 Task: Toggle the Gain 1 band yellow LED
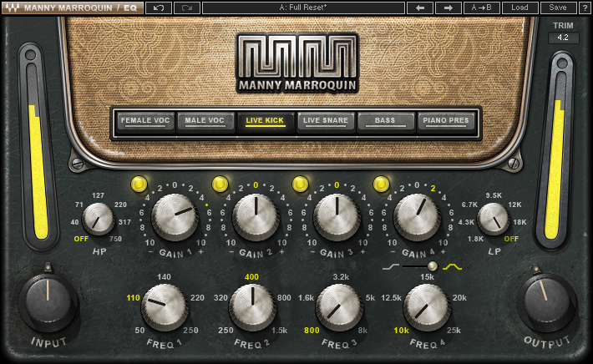[x=139, y=184]
